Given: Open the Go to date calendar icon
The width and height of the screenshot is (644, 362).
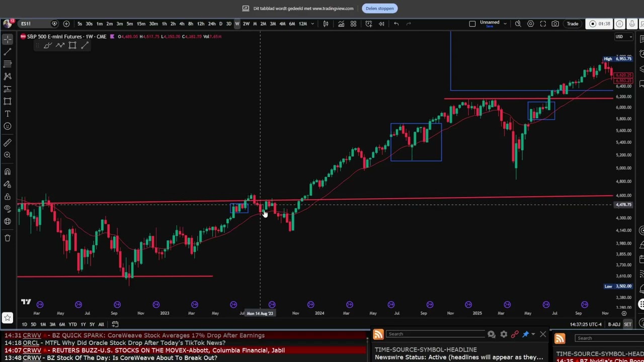Looking at the screenshot, I should 115,324.
